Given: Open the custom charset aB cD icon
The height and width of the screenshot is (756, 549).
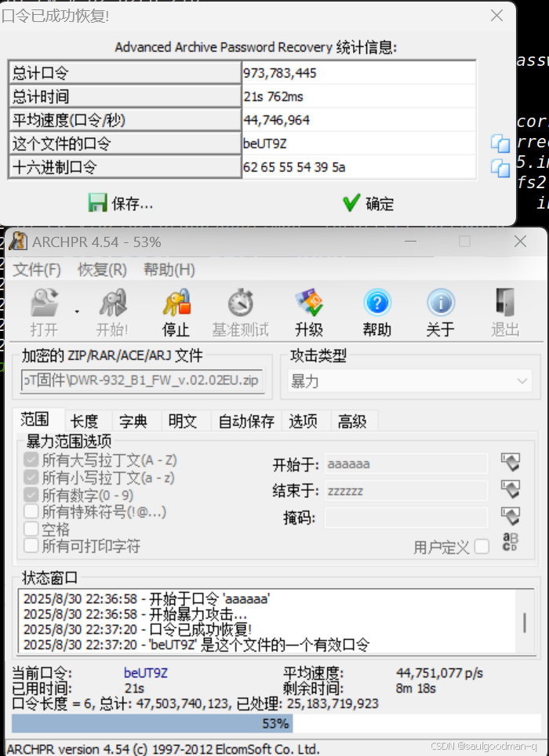Looking at the screenshot, I should [510, 542].
